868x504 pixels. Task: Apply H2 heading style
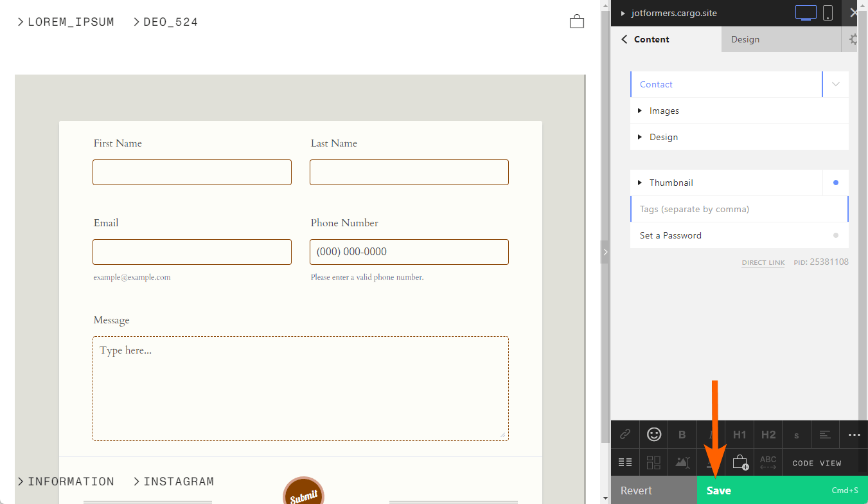(768, 435)
